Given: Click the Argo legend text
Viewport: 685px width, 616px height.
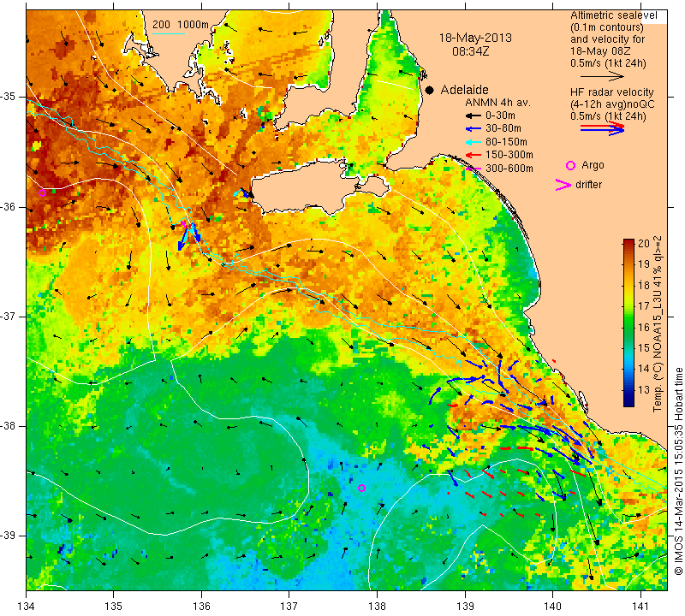Looking at the screenshot, I should (593, 165).
